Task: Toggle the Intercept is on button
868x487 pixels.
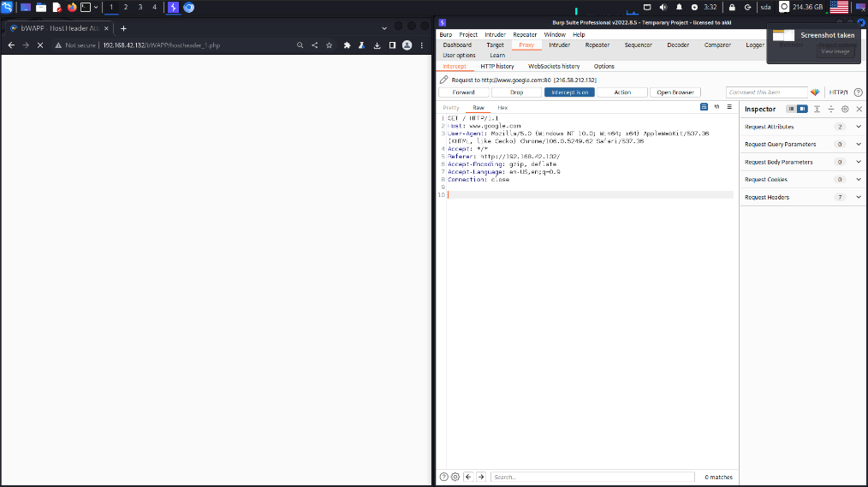Action: pyautogui.click(x=569, y=92)
